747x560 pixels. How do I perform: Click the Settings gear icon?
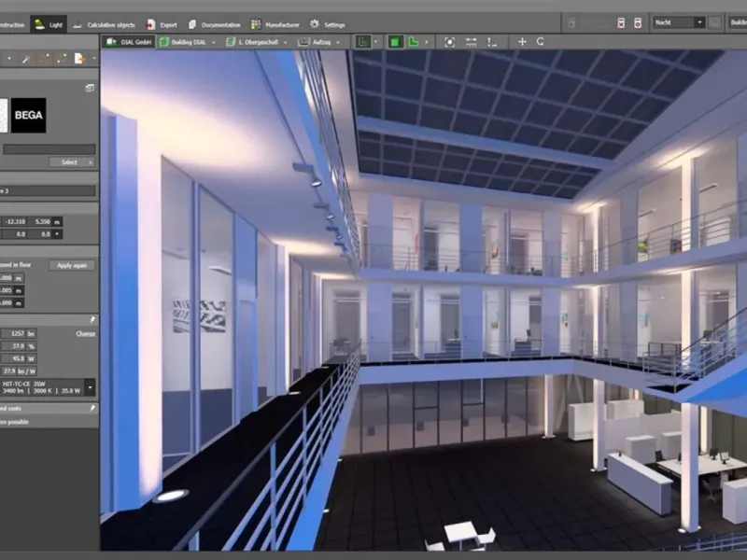[x=315, y=24]
